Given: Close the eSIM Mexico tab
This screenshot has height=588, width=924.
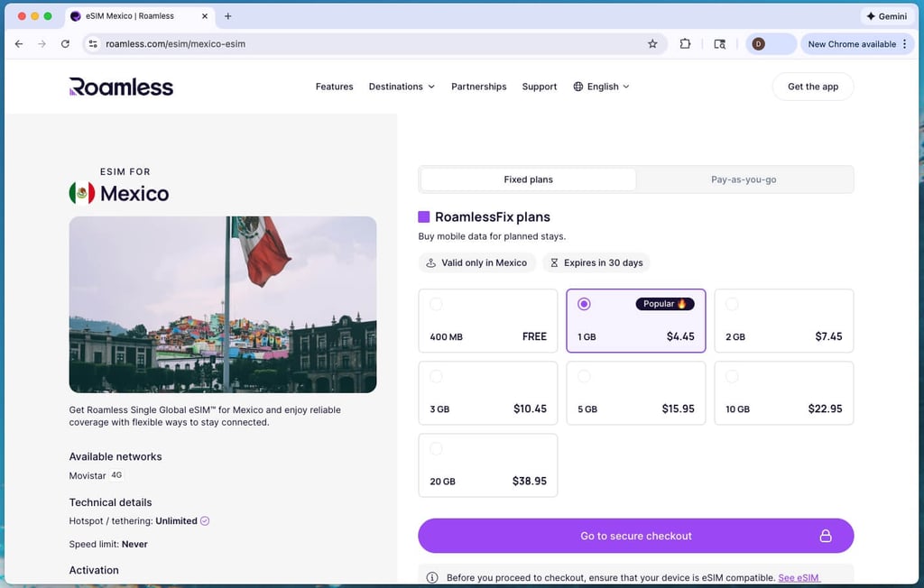Looking at the screenshot, I should (x=205, y=16).
